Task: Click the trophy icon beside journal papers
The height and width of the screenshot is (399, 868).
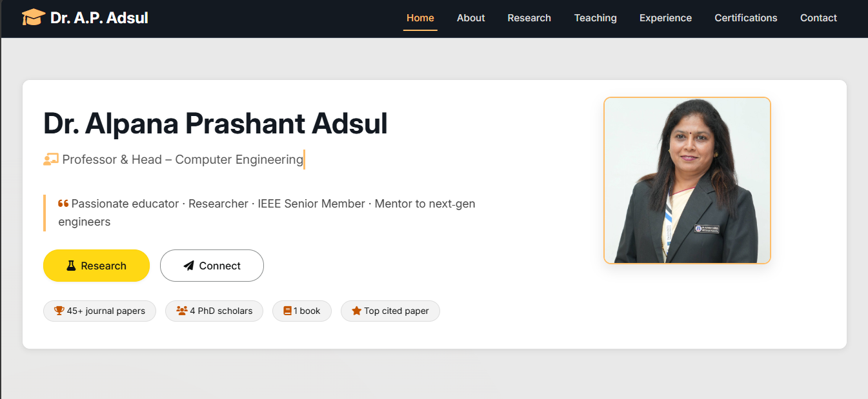Action: click(x=59, y=311)
